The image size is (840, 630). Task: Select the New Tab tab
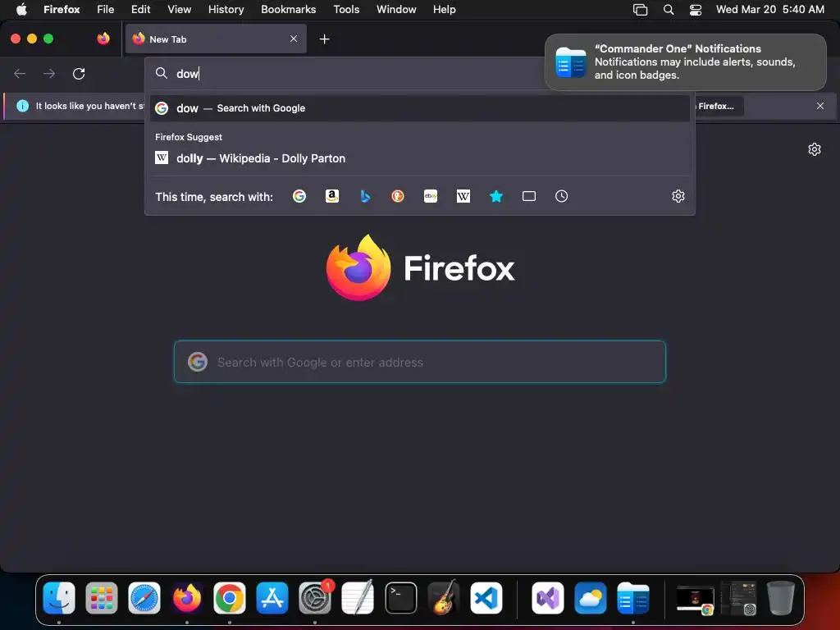216,39
